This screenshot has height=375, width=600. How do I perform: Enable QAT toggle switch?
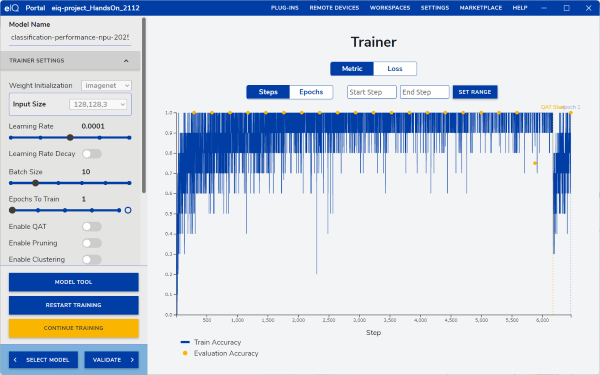[x=92, y=227]
